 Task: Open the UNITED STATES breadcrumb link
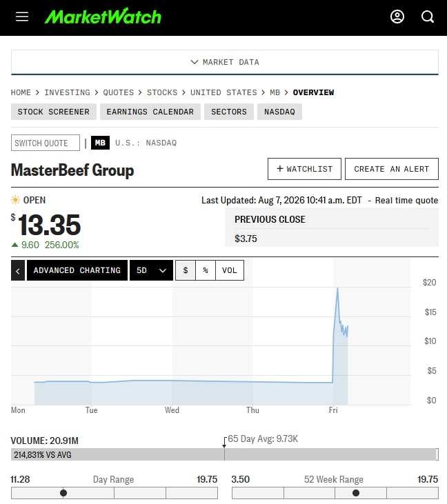coord(223,92)
